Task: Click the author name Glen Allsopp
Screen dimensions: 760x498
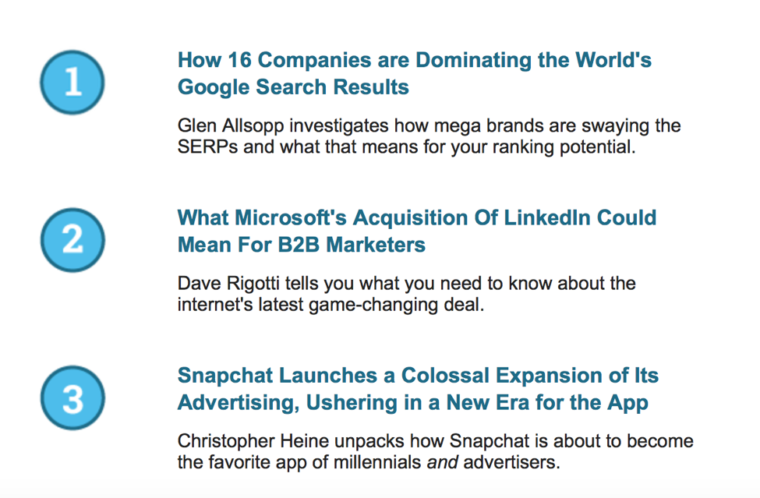Action: point(231,126)
